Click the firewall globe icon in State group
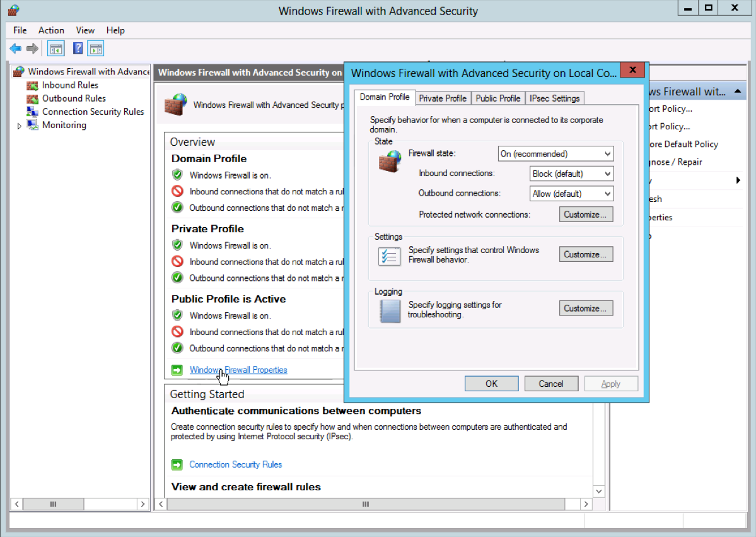This screenshot has width=756, height=537. click(x=390, y=161)
